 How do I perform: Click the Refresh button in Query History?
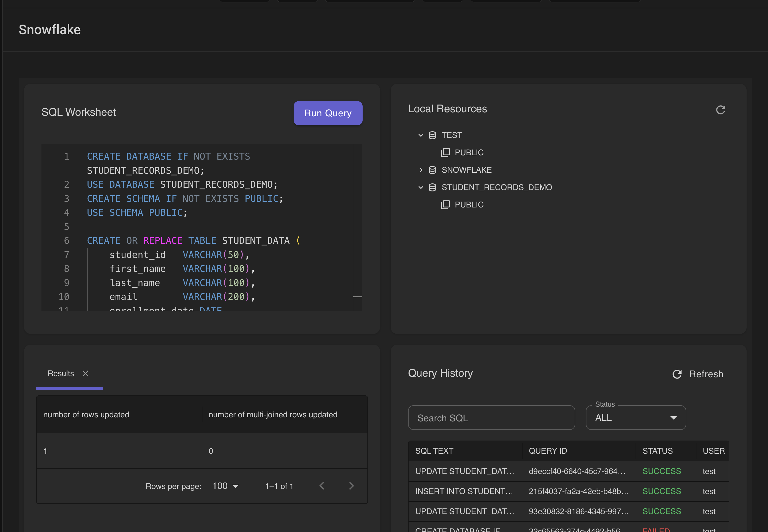tap(698, 374)
